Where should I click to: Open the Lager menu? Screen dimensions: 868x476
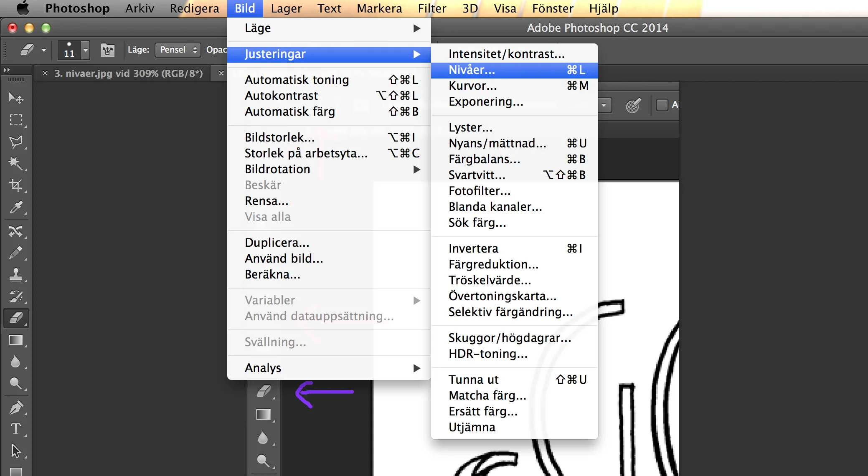click(x=286, y=8)
